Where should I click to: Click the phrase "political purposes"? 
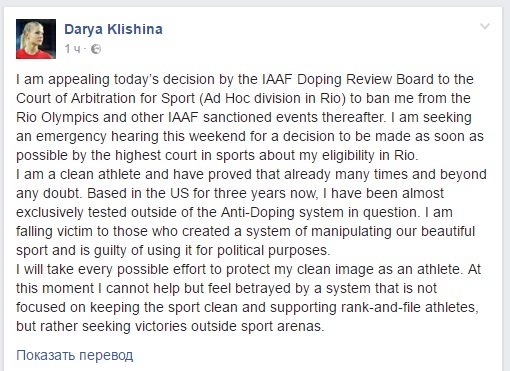point(274,250)
